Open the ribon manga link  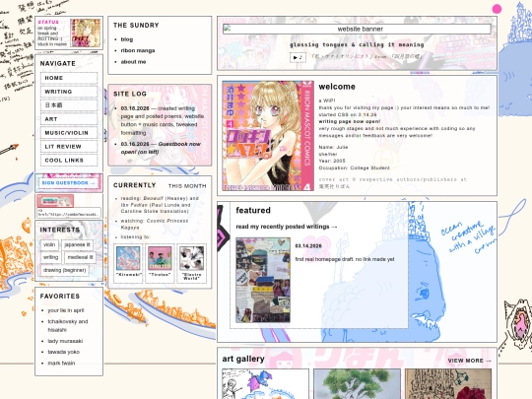pos(138,50)
